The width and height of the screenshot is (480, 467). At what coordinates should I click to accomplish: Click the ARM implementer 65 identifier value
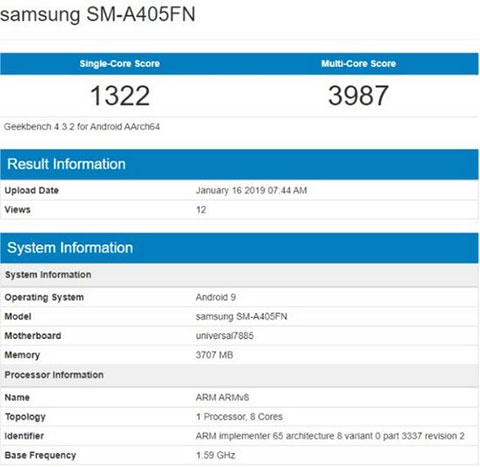pos(330,436)
